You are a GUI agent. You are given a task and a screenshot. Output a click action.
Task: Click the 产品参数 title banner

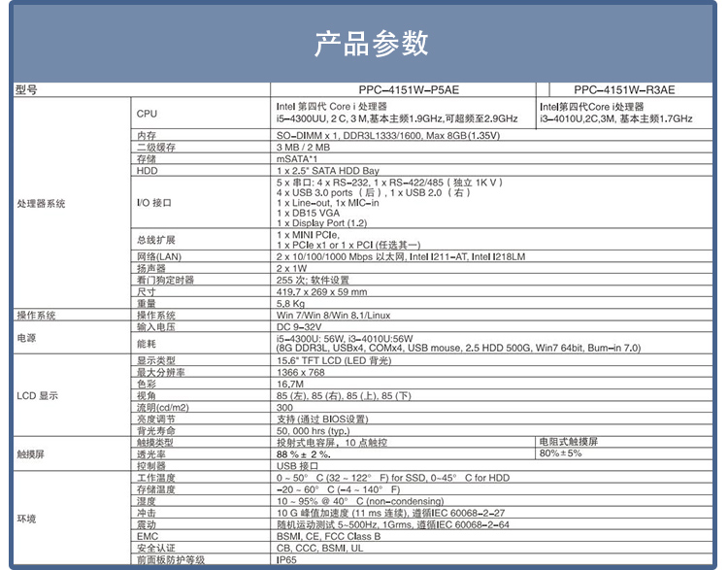tap(371, 44)
